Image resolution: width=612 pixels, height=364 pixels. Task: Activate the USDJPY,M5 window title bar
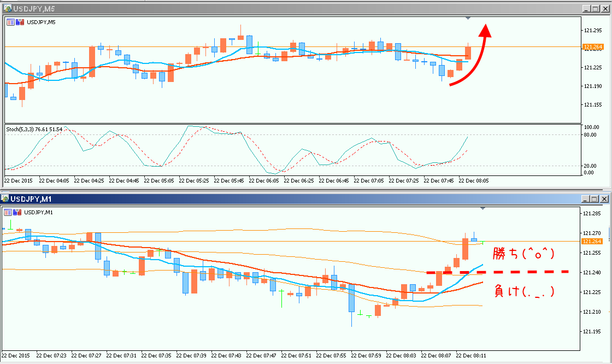273,8
